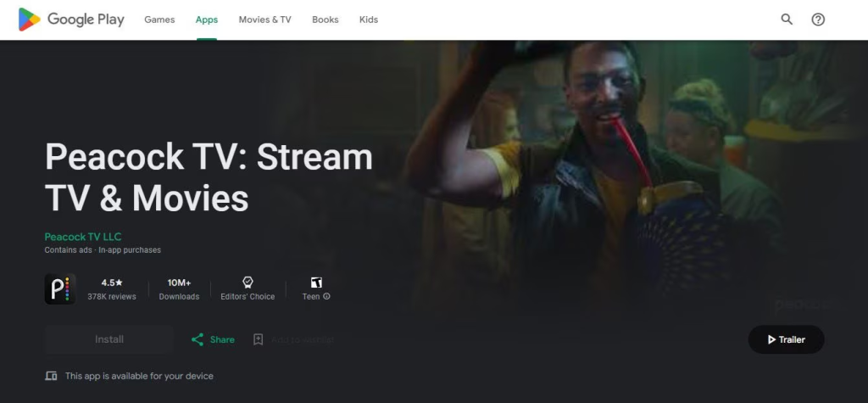
Task: Click 'This app is available for your device'
Action: pyautogui.click(x=139, y=376)
